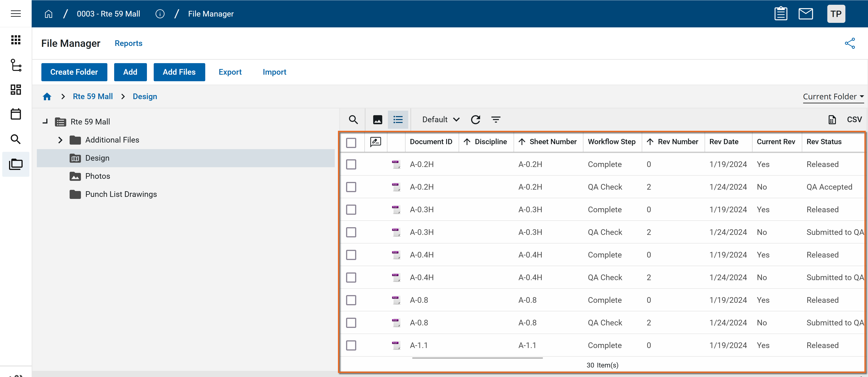
Task: Click the refresh icon in file toolbar
Action: pos(475,120)
